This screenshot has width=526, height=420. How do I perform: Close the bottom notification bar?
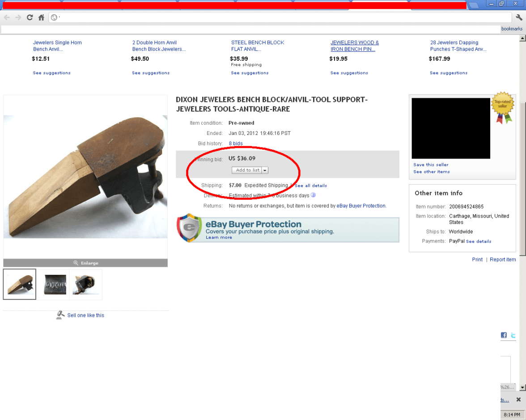point(518,399)
